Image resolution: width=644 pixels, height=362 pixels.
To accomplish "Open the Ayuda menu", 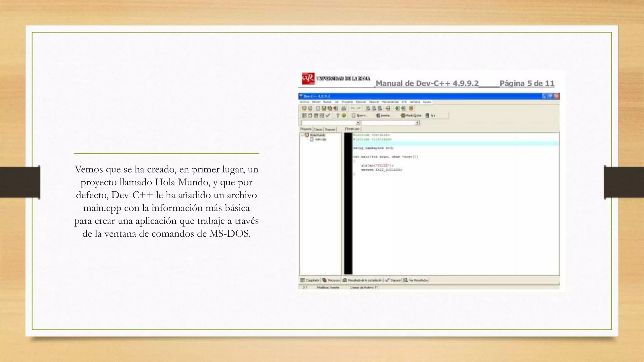I will click(427, 102).
